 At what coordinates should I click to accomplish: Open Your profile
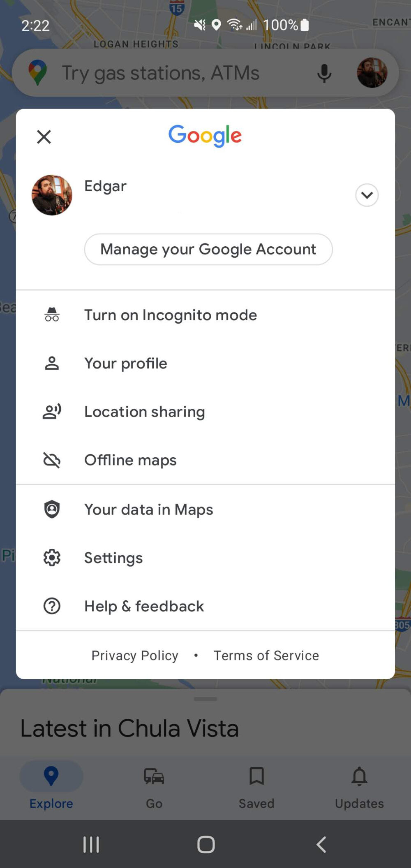click(126, 363)
